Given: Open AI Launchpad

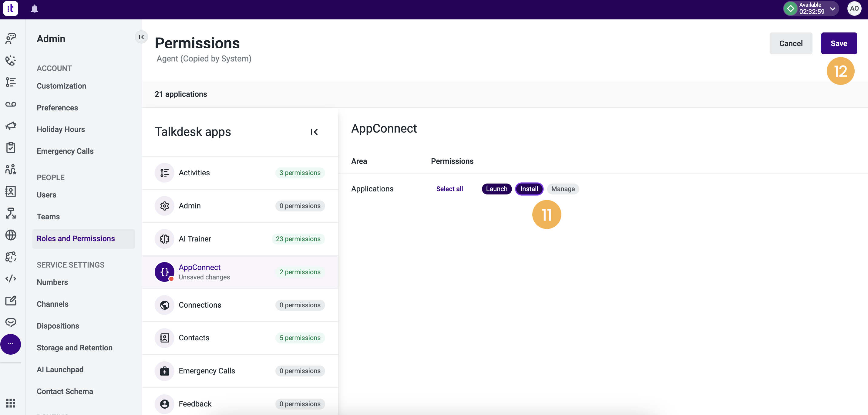Looking at the screenshot, I should click(60, 369).
